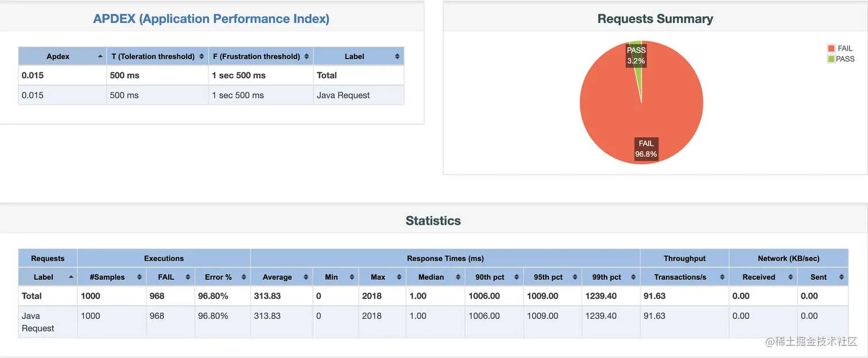Viewport: 868px width, 358px height.
Task: Select Total label in Statistics table
Action: pos(32,296)
